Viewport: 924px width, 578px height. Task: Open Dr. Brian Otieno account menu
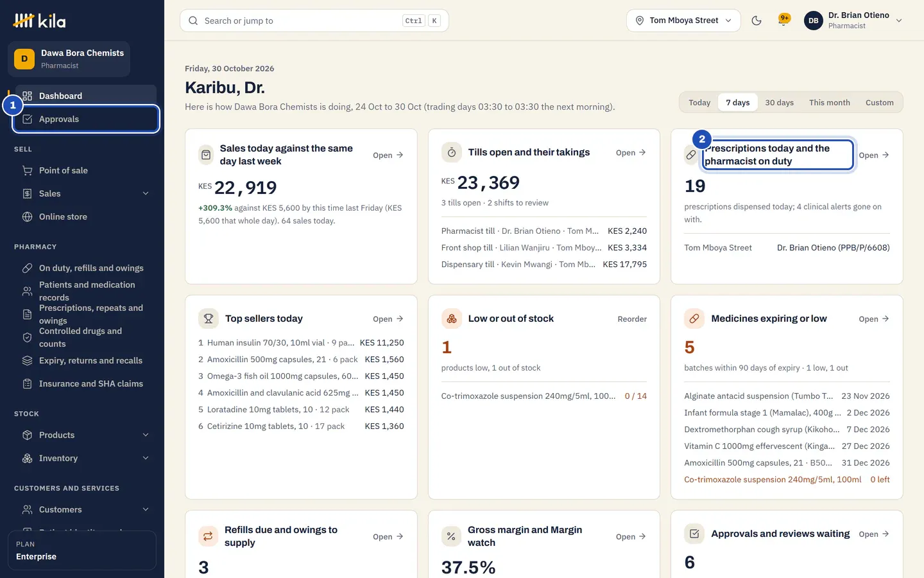coord(855,21)
